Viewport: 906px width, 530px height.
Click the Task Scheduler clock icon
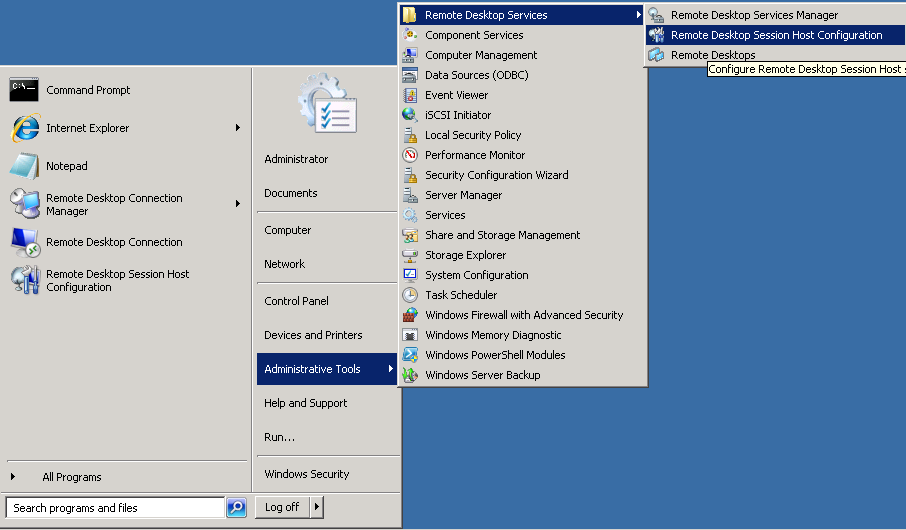click(x=410, y=295)
